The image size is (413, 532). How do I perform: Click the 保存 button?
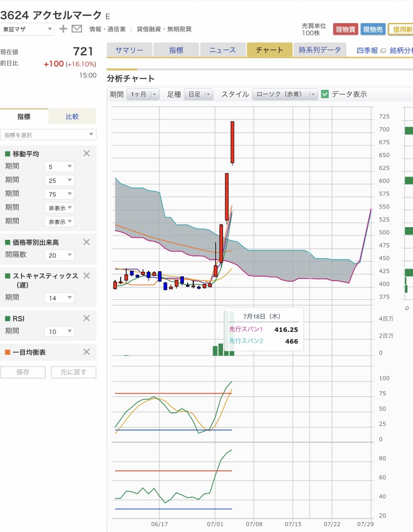(23, 372)
